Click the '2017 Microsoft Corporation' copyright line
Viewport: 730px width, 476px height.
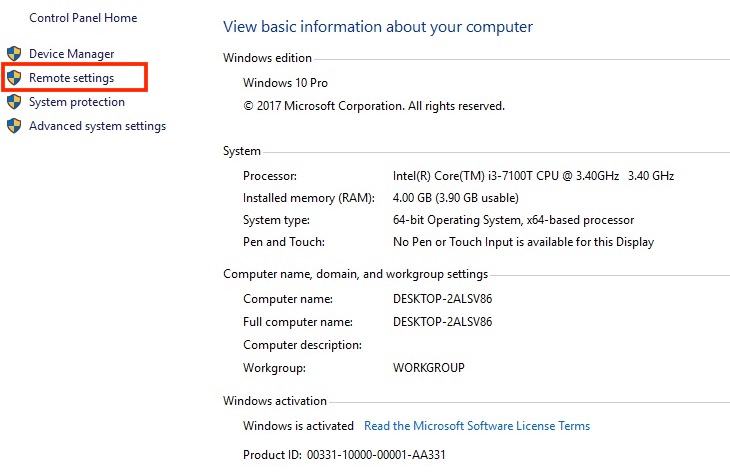(x=373, y=106)
